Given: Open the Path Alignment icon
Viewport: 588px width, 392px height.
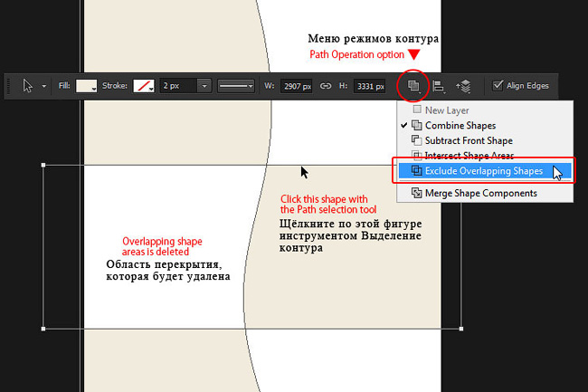Looking at the screenshot, I should [439, 86].
